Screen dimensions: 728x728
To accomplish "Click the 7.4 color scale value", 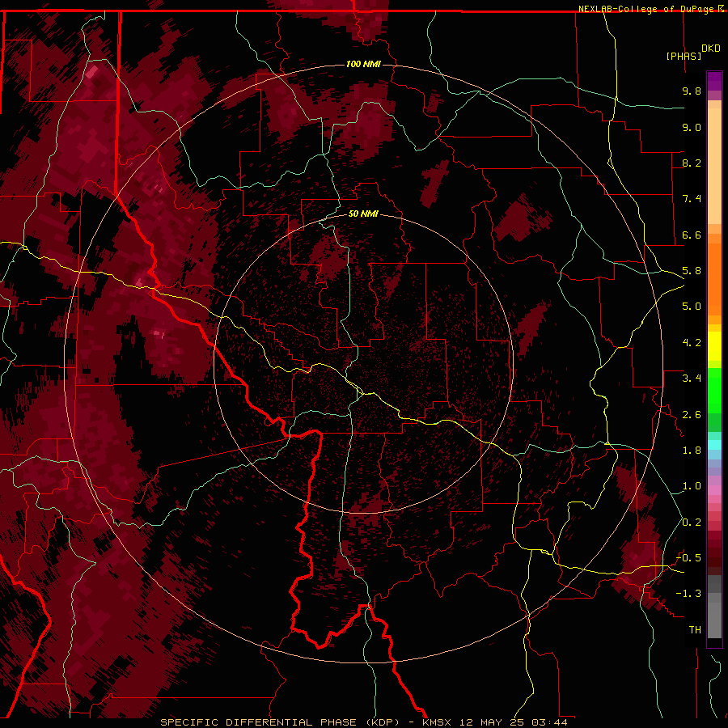I will 692,199.
